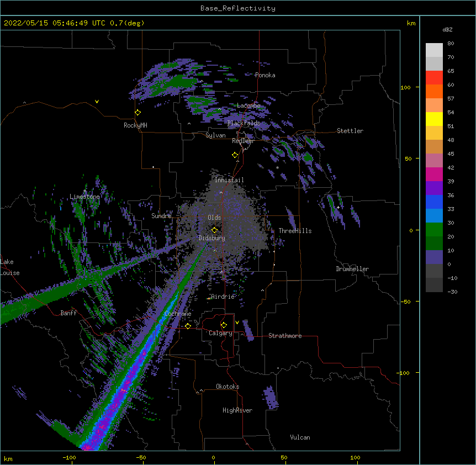
Task: Click the Base_Reflectivity title text
Action: click(x=238, y=8)
